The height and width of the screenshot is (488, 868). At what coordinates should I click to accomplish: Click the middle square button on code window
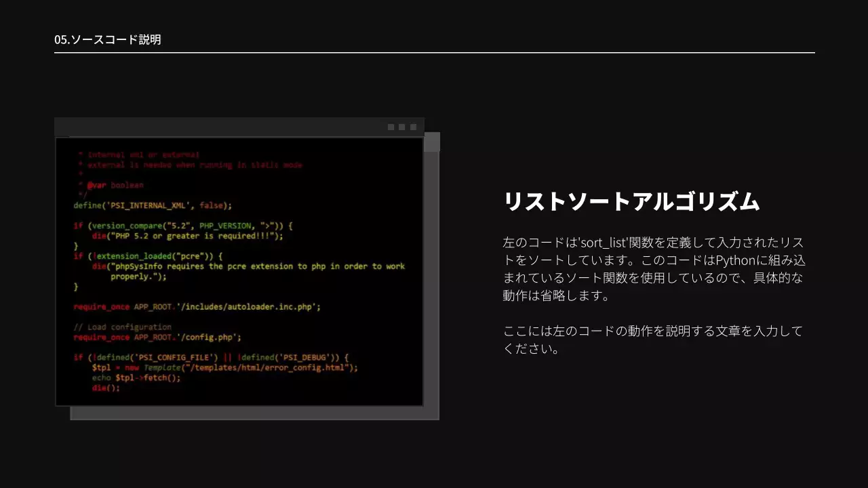tap(401, 126)
